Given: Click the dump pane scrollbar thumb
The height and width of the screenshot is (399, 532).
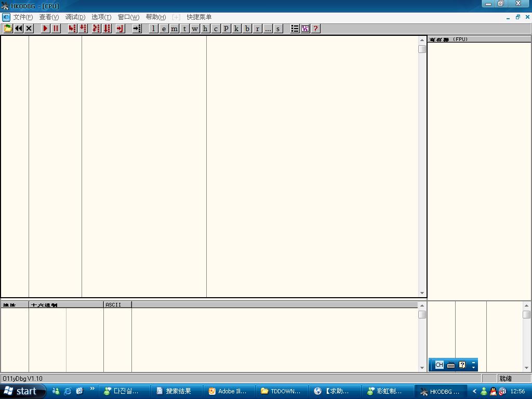Looking at the screenshot, I should (422, 314).
